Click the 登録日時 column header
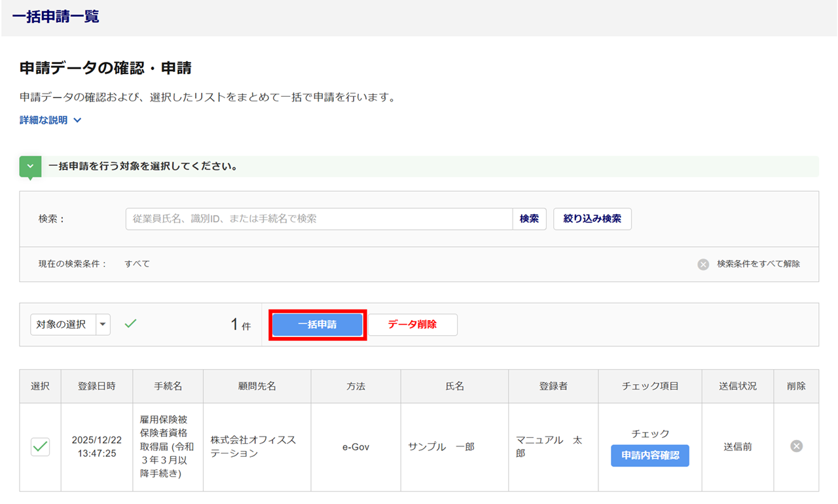The height and width of the screenshot is (504, 838). [97, 386]
